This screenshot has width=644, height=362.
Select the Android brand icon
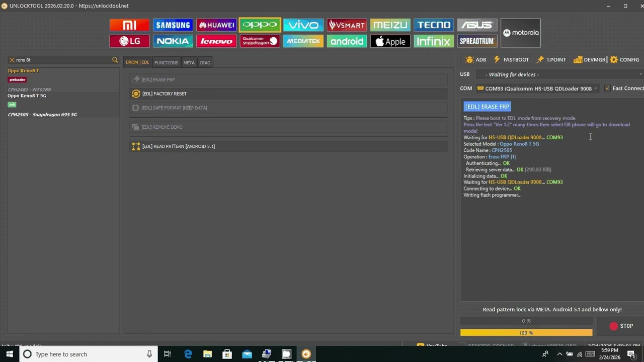347,41
